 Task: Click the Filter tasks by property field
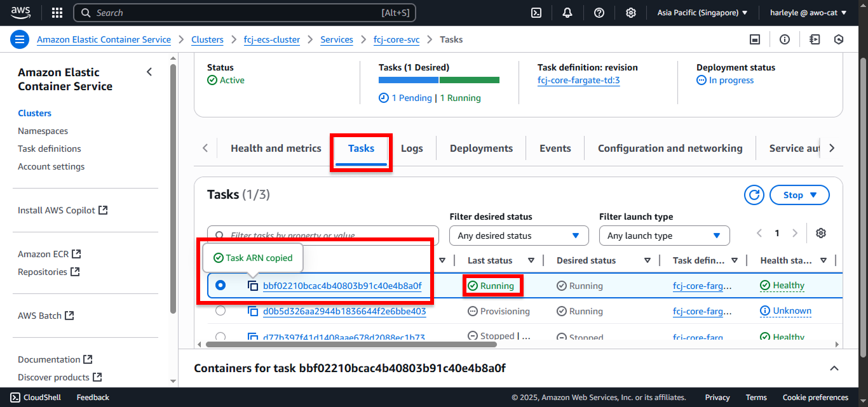coord(323,235)
